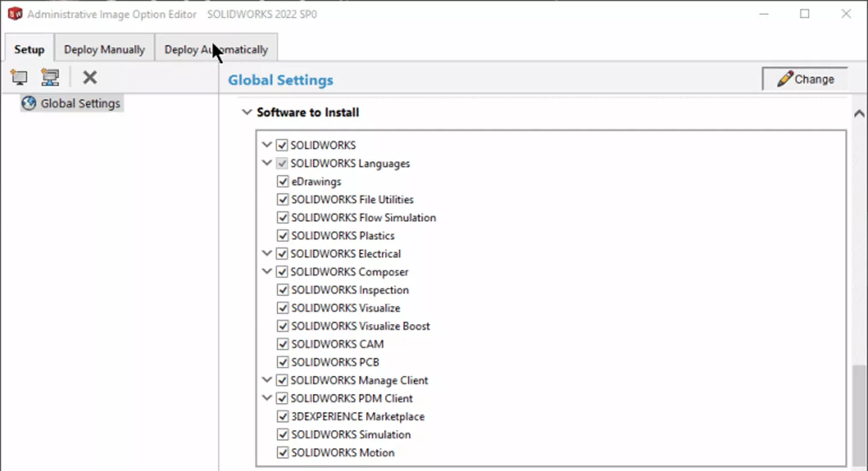Toggle the SOLIDWORKS CAM checkbox
Image resolution: width=868 pixels, height=471 pixels.
click(x=282, y=344)
